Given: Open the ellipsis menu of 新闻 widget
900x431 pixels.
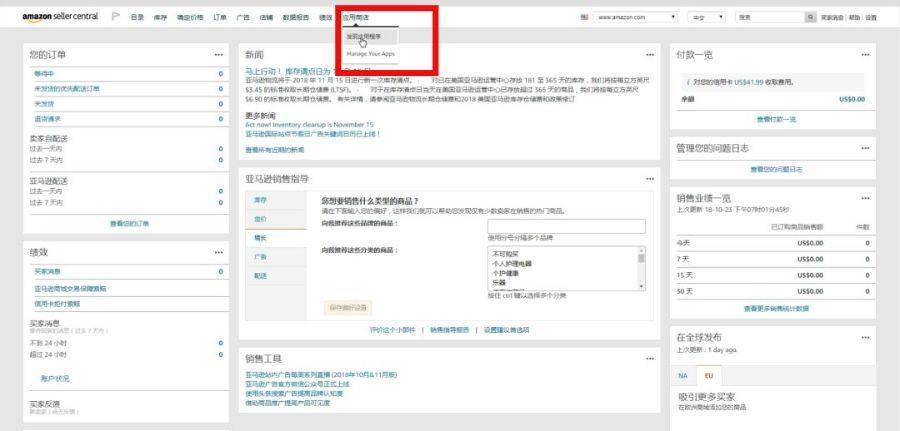Looking at the screenshot, I should 650,55.
